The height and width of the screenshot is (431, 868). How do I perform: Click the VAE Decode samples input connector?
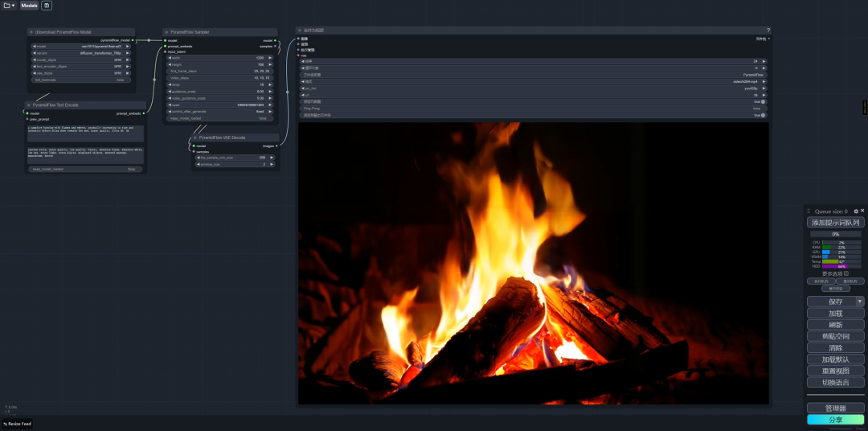(194, 151)
